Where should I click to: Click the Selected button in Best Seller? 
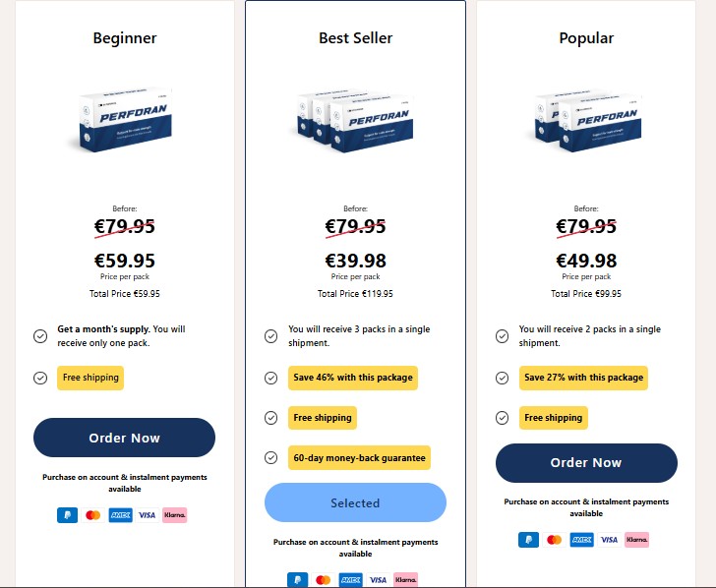coord(355,502)
